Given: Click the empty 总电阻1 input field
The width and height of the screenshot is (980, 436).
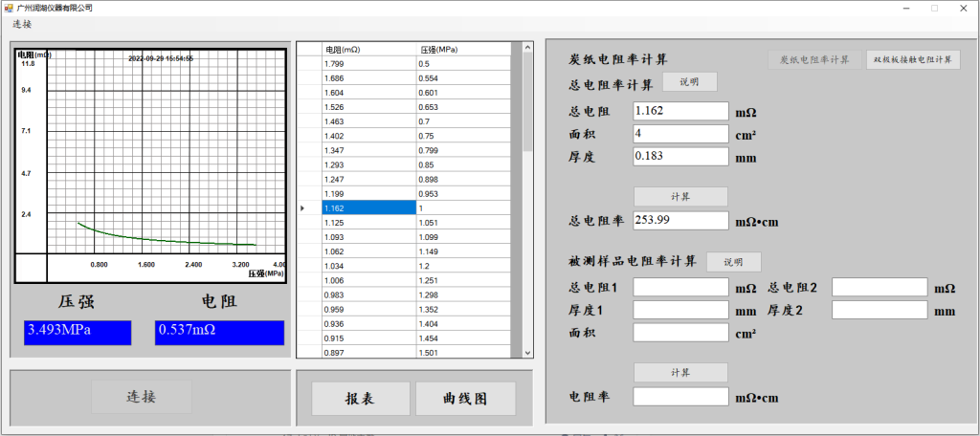Looking at the screenshot, I should [680, 287].
